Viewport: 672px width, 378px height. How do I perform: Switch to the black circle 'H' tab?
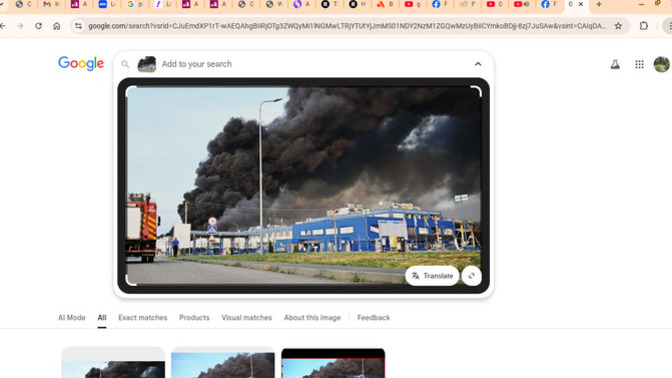(x=357, y=4)
